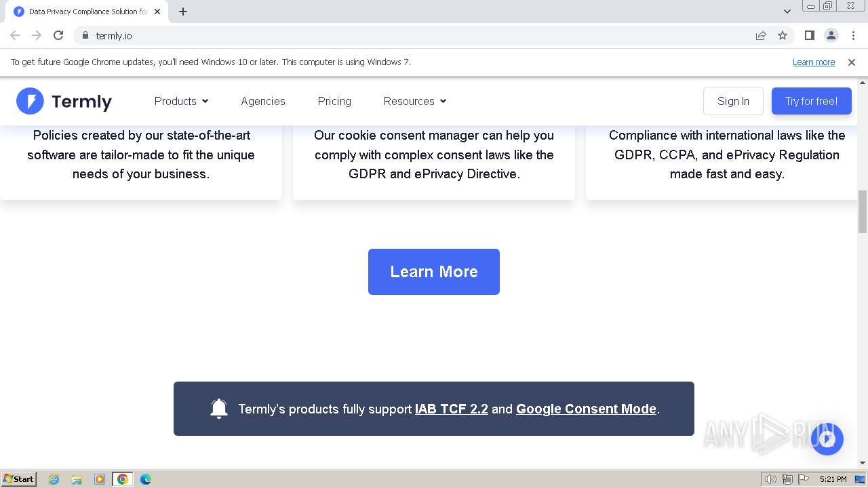Open File Explorer folder in taskbar
868x488 pixels.
77,479
